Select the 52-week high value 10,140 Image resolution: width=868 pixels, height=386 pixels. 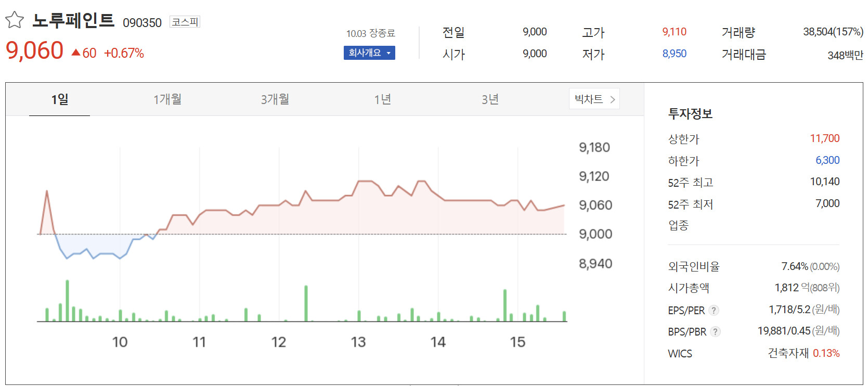825,182
